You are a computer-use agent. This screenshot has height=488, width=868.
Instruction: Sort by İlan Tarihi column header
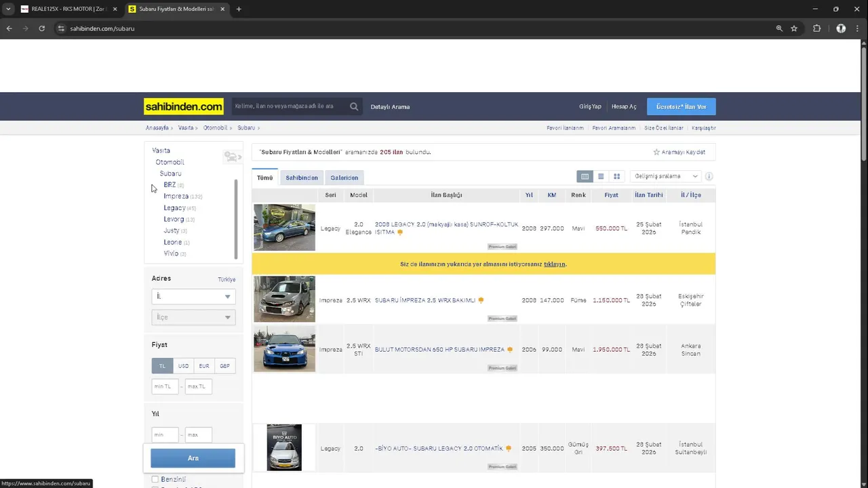click(649, 195)
